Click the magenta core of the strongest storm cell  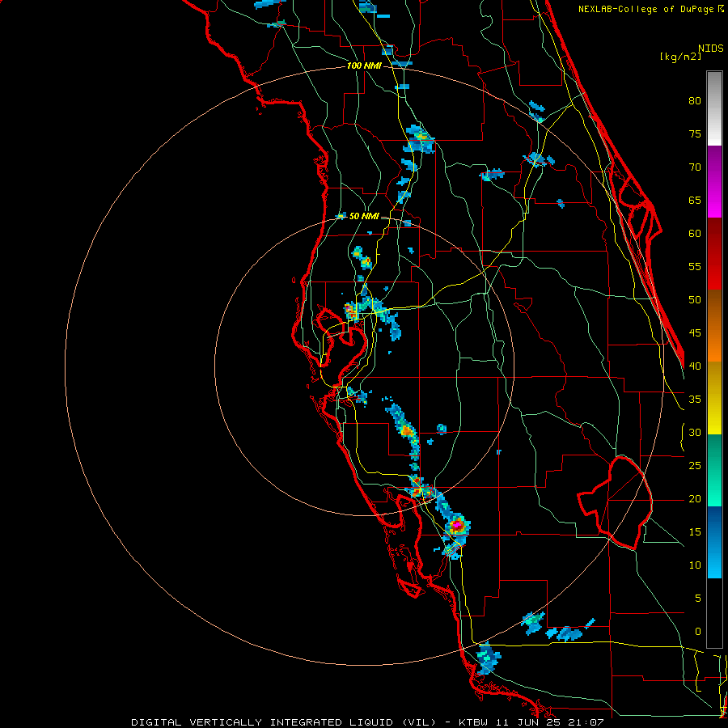[x=457, y=525]
